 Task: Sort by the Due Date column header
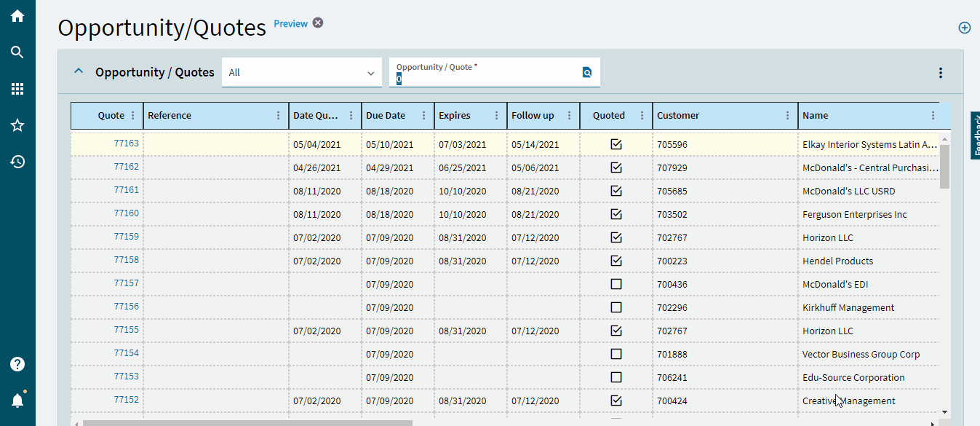pyautogui.click(x=386, y=115)
